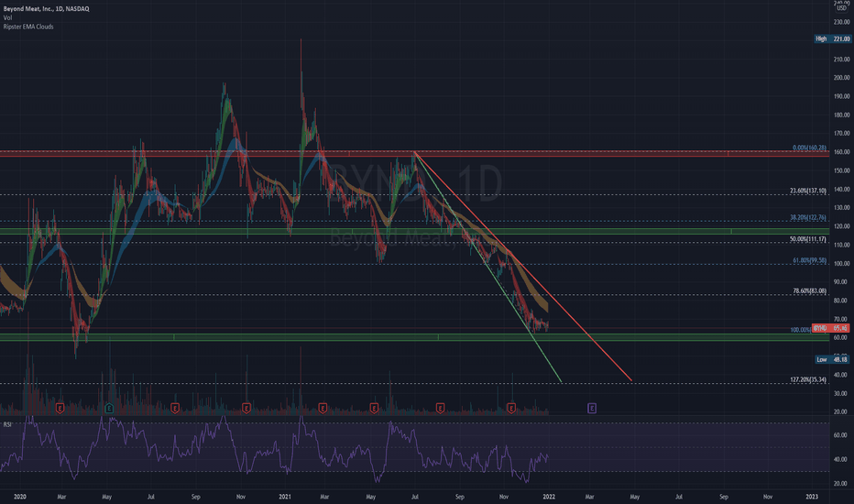The width and height of the screenshot is (854, 504).
Task: Click the red earnings marker near Mar 2020
Action: click(x=60, y=408)
